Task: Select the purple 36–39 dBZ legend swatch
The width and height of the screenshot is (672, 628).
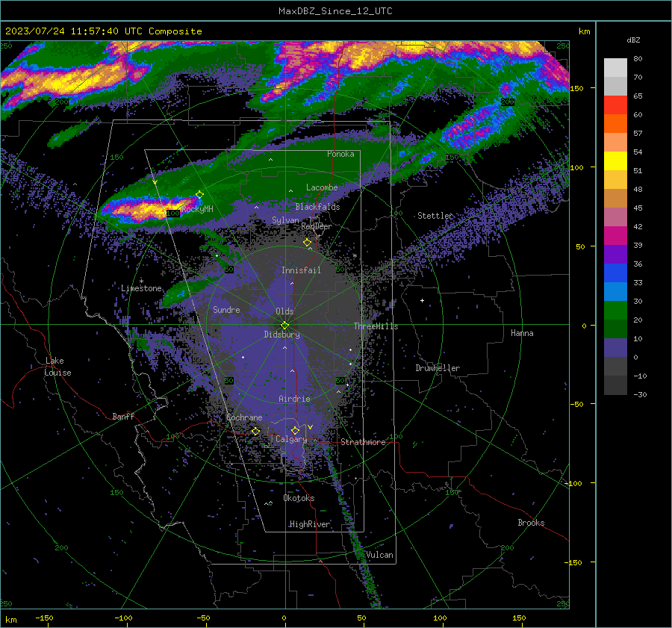Action: (615, 254)
